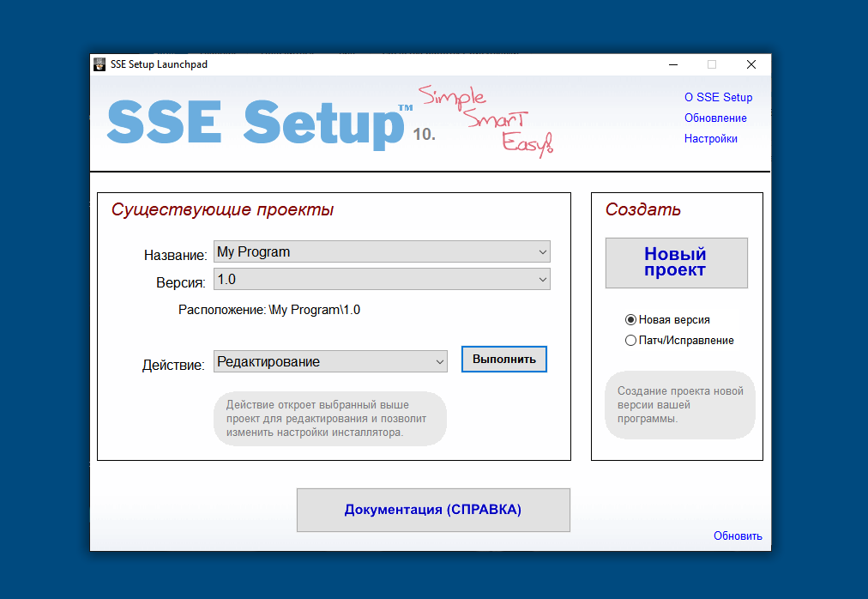Minimize the SSE Setup Launchpad window
The width and height of the screenshot is (868, 599).
click(x=673, y=64)
